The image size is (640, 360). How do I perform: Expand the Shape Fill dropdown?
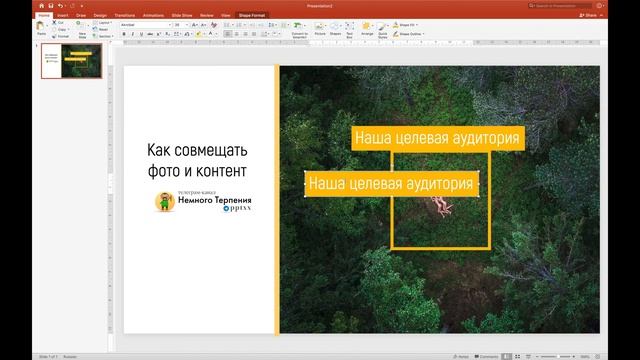(x=417, y=25)
